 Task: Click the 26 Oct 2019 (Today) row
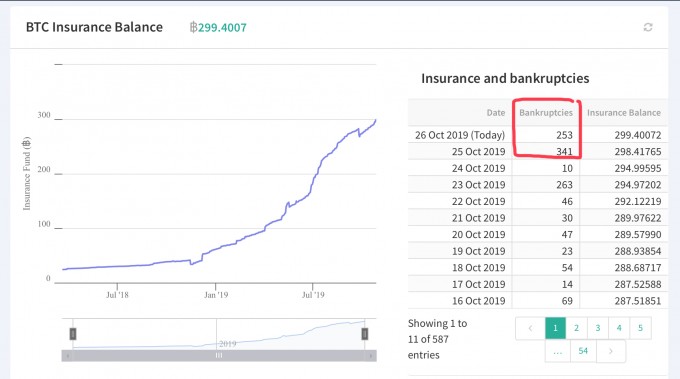point(538,135)
